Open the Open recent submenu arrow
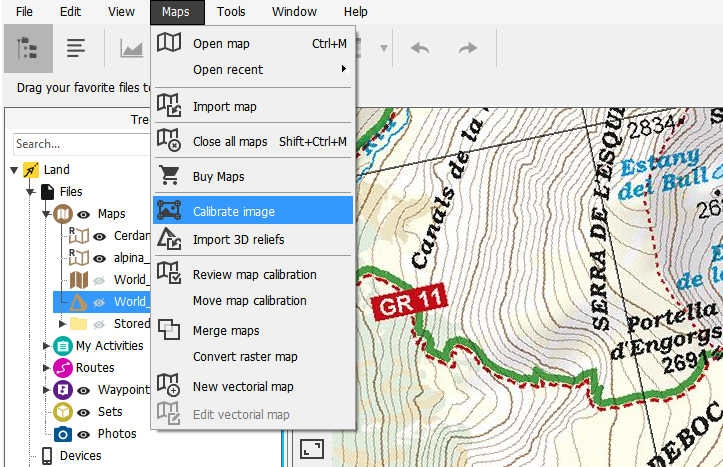This screenshot has height=467, width=723. click(344, 69)
